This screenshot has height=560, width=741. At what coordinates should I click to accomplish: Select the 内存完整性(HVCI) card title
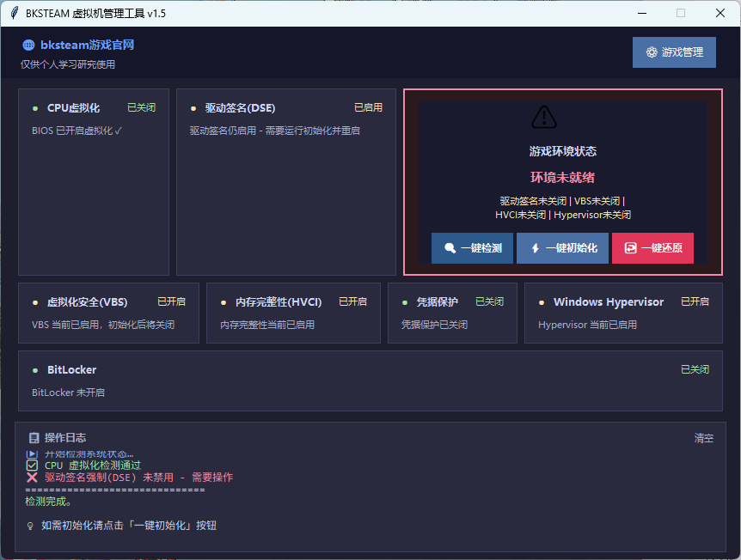(279, 302)
